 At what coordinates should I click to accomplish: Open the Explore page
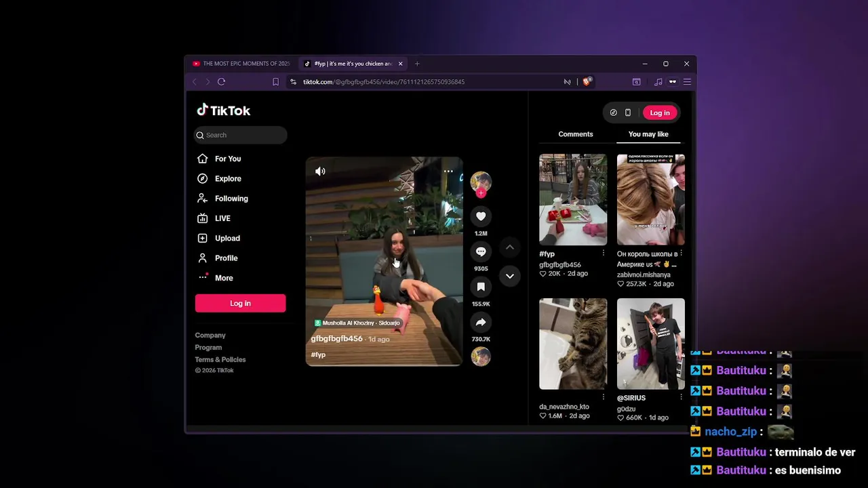point(228,178)
